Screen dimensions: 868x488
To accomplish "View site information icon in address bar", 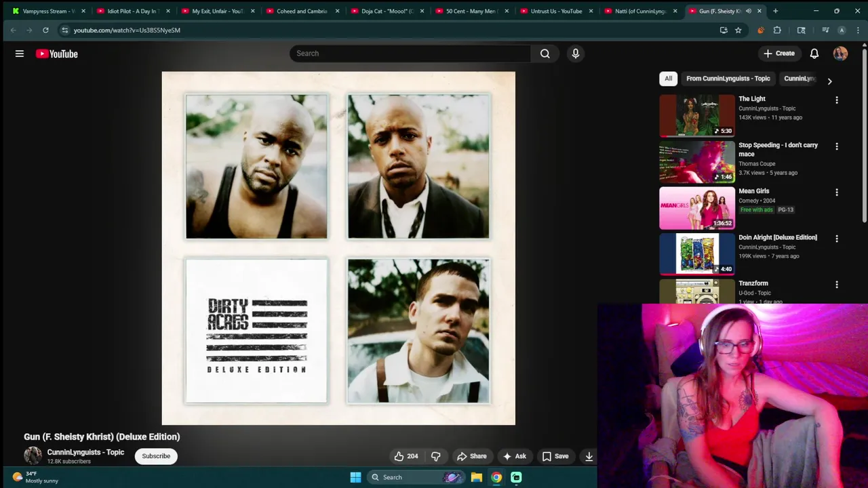I will point(64,30).
